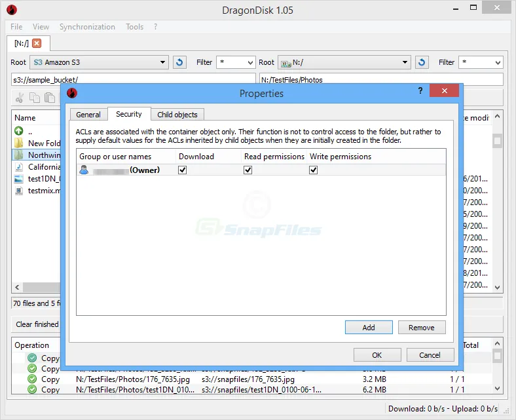Screen dimensions: 516x420
Task: Click green check of test1DN_010 copy operation
Action: click(32, 389)
